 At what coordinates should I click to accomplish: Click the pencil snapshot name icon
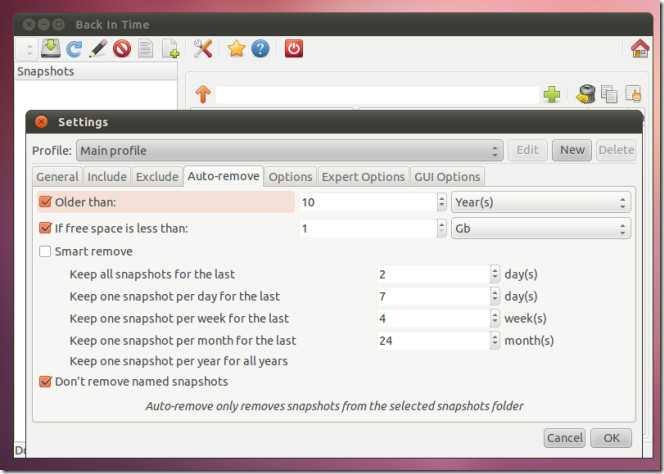pos(98,49)
